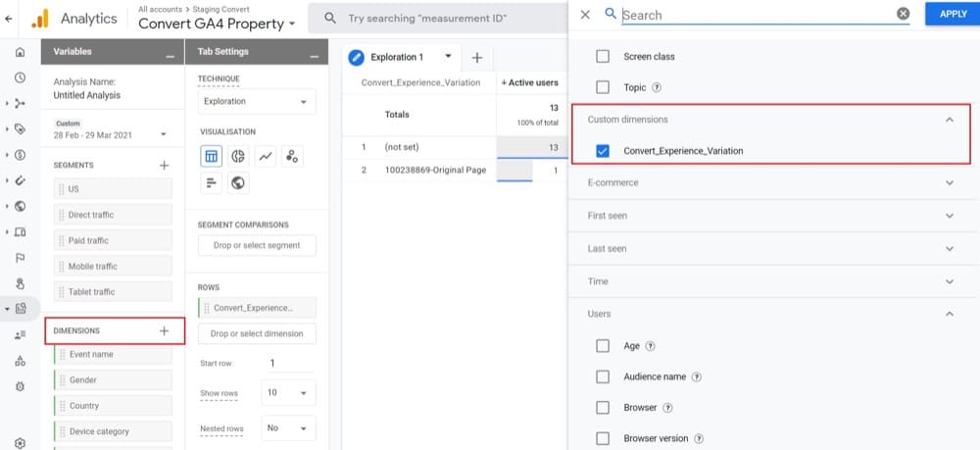Enable the Audience name checkbox
Viewport: 980px width, 450px height.
pos(603,376)
